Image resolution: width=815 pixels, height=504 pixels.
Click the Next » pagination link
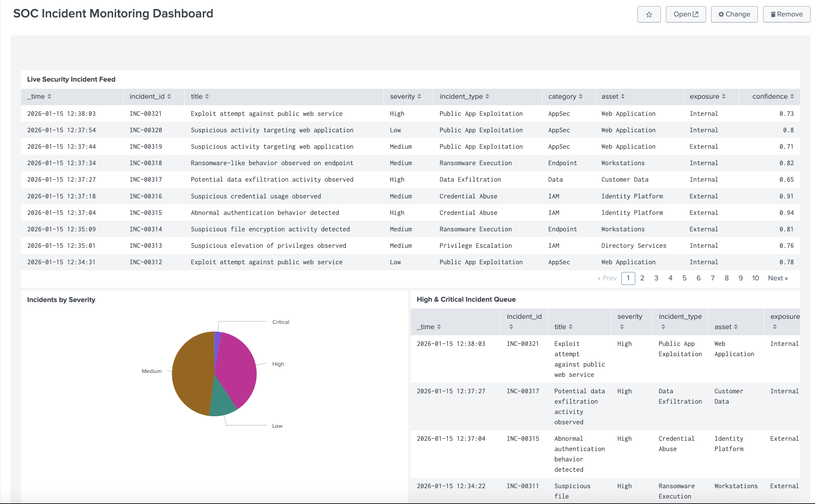[x=778, y=278]
